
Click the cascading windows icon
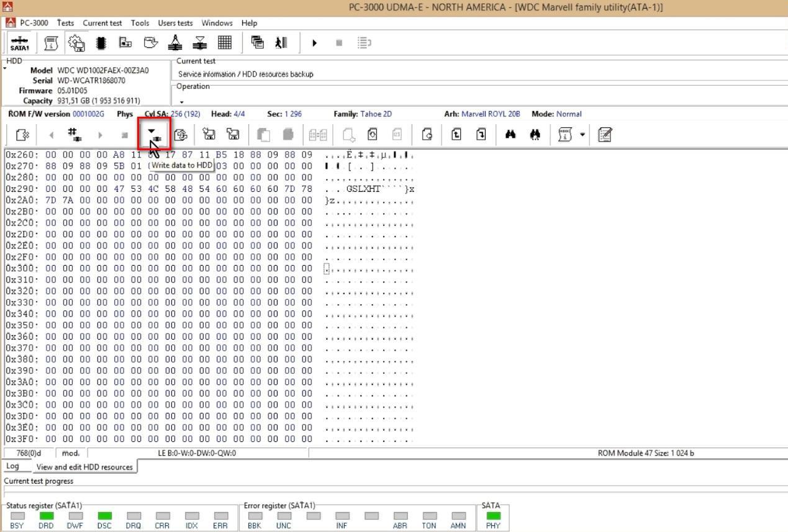point(257,42)
